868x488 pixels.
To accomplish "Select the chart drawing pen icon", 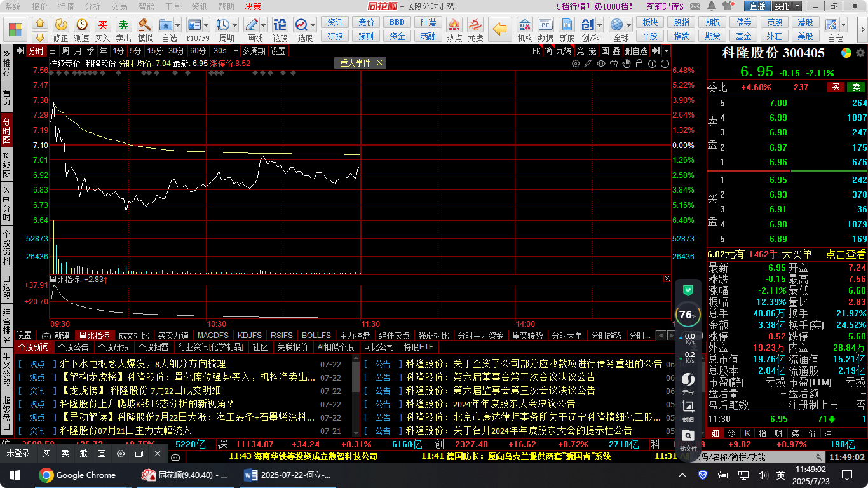I will point(588,64).
